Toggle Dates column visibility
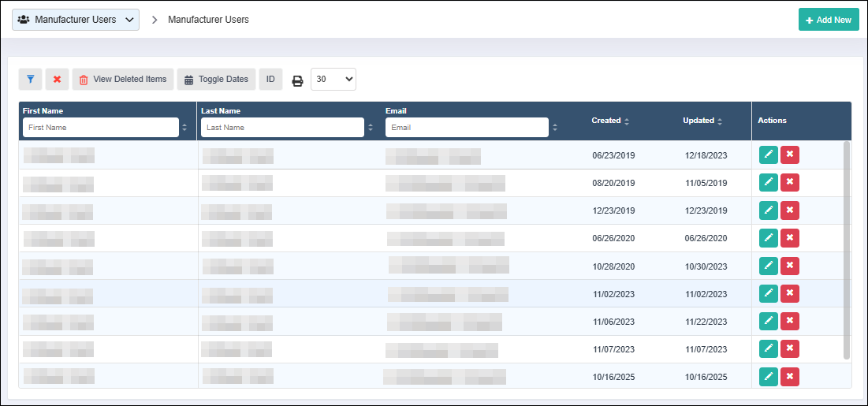 tap(217, 79)
